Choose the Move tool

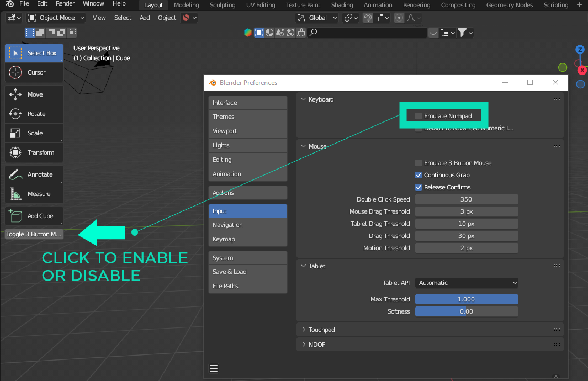pyautogui.click(x=34, y=94)
